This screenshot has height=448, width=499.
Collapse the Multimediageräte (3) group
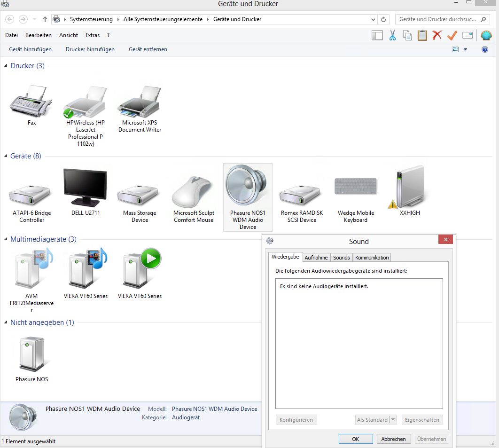click(6, 239)
